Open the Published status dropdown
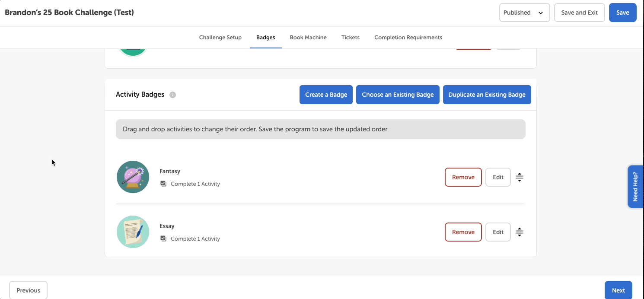 [524, 13]
